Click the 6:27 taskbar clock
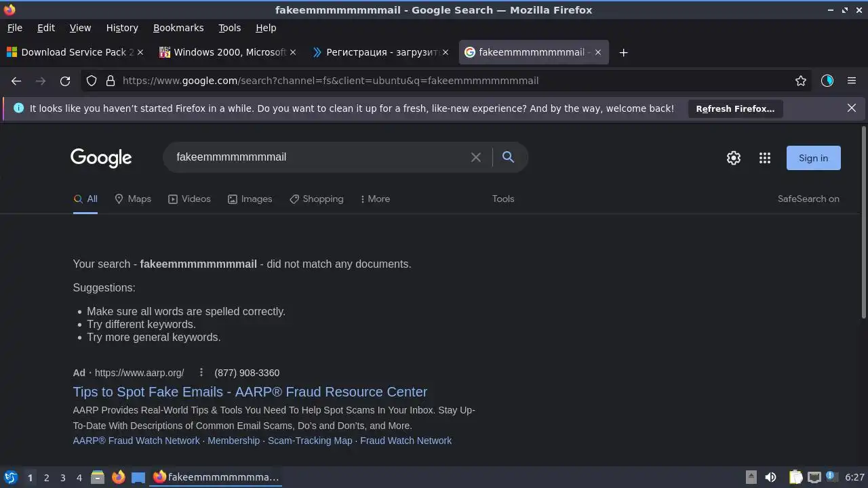The width and height of the screenshot is (868, 488). [854, 477]
